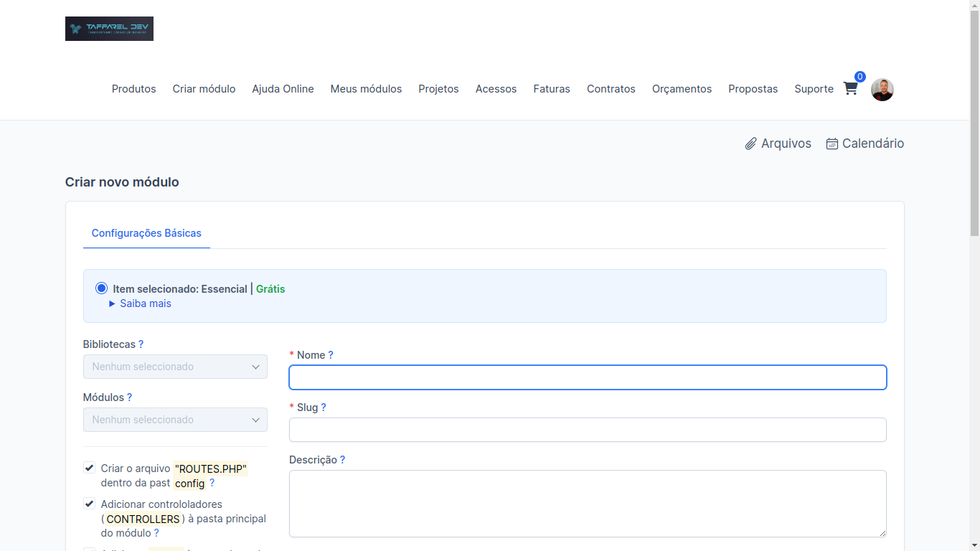
Task: Navigate to Ajuda Online
Action: coord(283,88)
